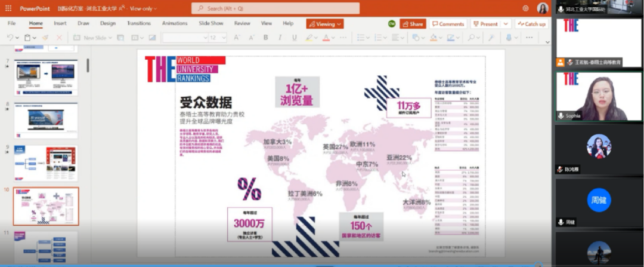Click the Bold formatting icon
Image resolution: width=644 pixels, height=267 pixels.
point(266,38)
